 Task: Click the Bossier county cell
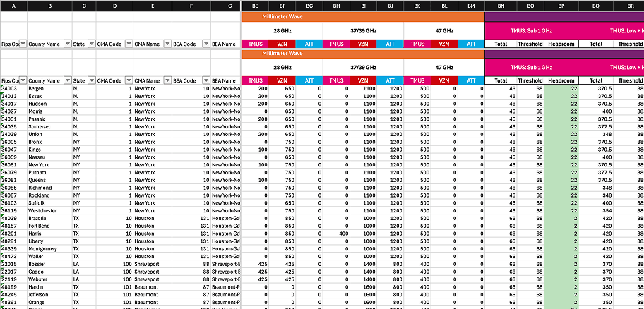coord(49,264)
